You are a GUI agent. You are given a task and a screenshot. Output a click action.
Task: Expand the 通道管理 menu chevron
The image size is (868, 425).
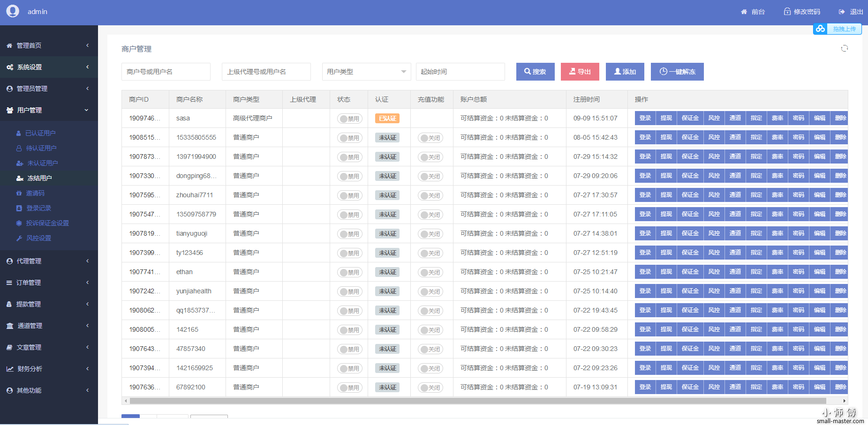coord(88,326)
